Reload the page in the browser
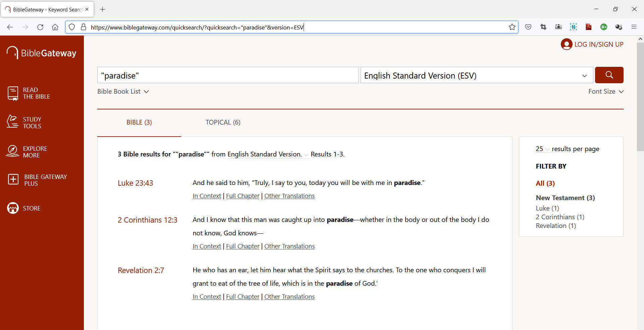The height and width of the screenshot is (330, 644). [x=40, y=27]
